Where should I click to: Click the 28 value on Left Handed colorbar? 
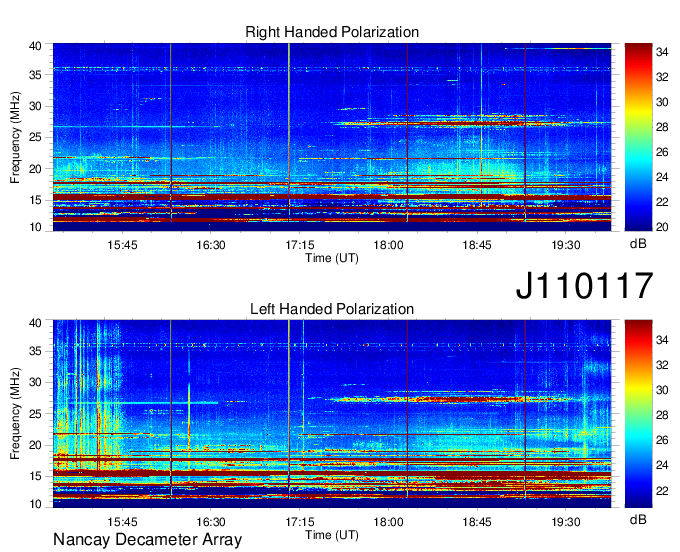662,415
